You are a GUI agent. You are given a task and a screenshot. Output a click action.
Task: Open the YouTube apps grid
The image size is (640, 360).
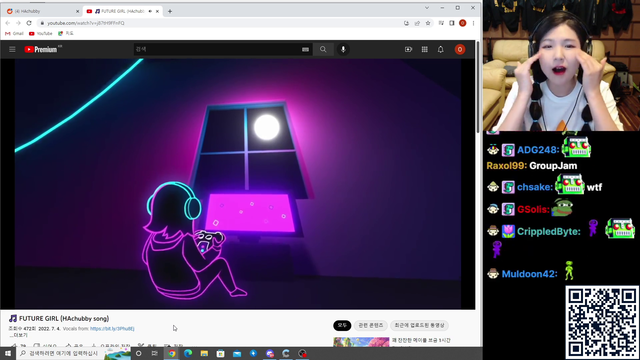(424, 49)
